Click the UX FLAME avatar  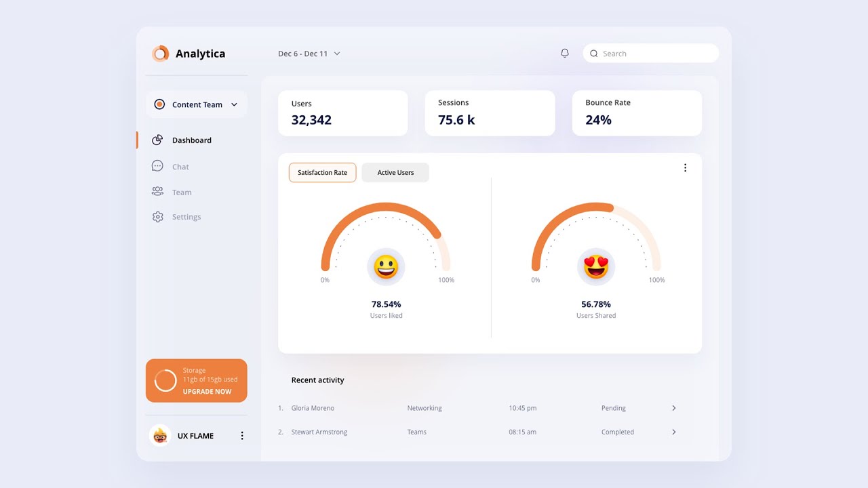click(160, 436)
